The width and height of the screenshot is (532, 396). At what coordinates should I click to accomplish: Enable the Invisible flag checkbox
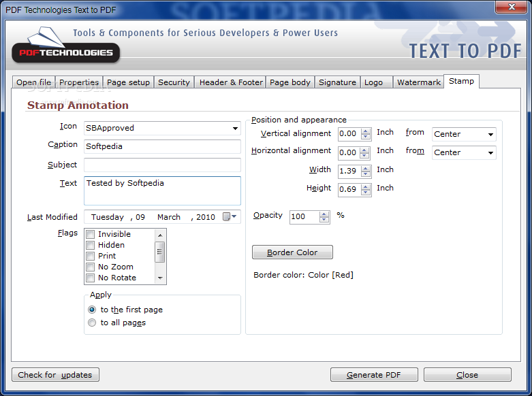point(90,234)
